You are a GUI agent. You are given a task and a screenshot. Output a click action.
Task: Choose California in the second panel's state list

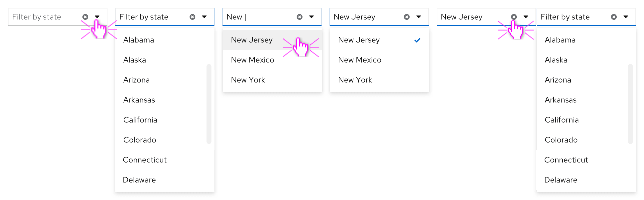click(x=140, y=120)
